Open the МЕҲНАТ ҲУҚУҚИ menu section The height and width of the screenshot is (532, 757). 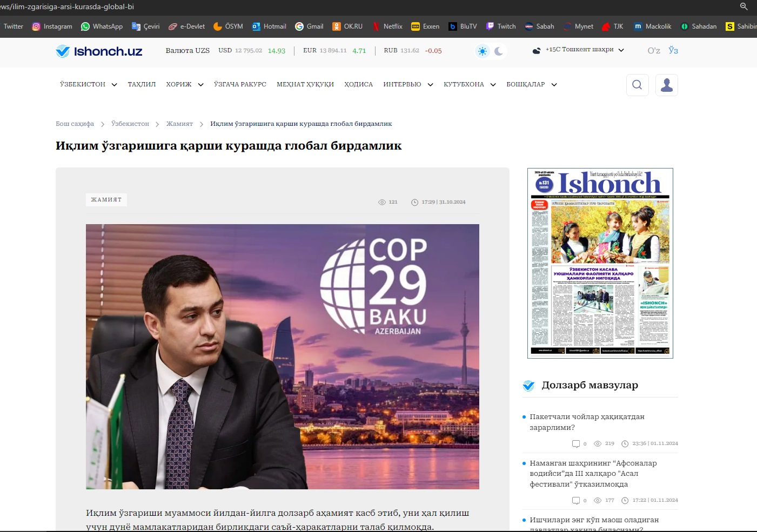click(x=305, y=85)
